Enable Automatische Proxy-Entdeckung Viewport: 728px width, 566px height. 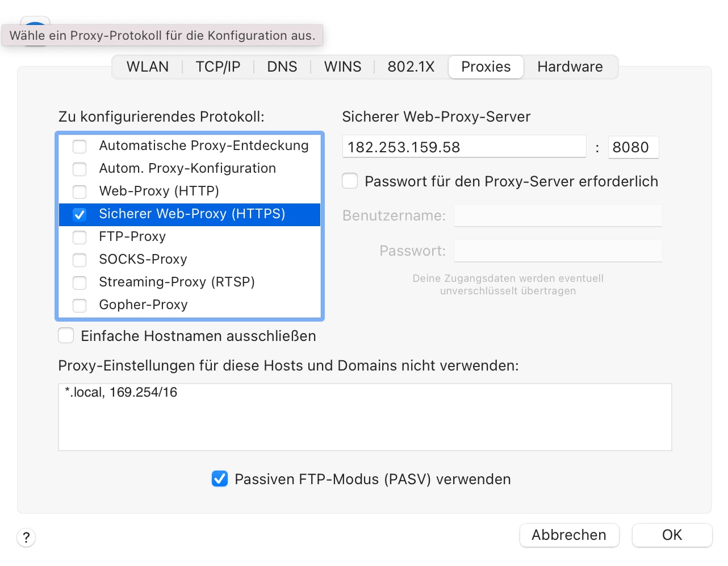click(80, 146)
